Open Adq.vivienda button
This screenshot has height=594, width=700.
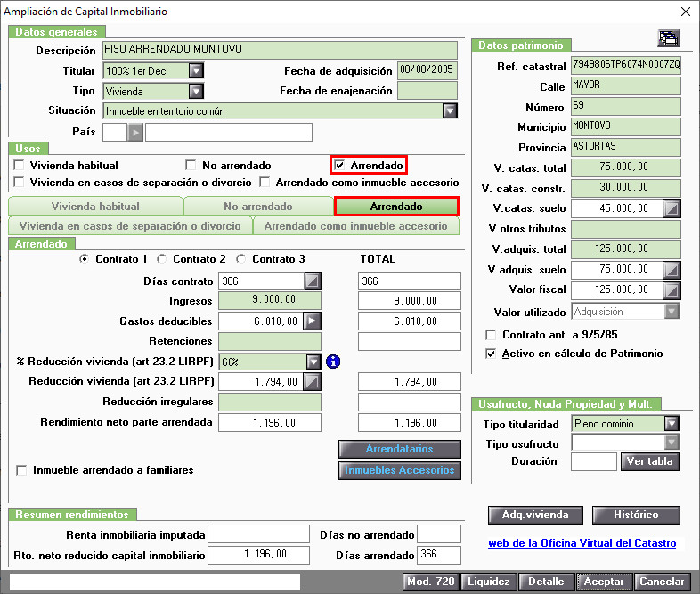click(x=535, y=515)
